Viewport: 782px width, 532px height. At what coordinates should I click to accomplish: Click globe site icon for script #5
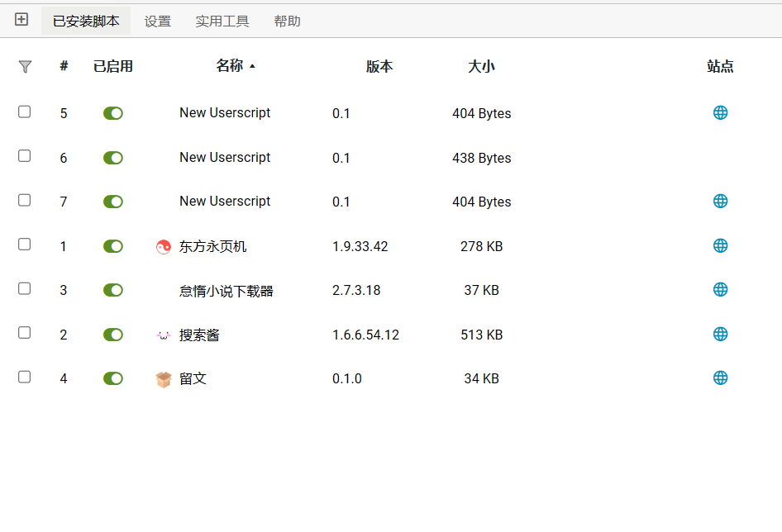pos(720,112)
